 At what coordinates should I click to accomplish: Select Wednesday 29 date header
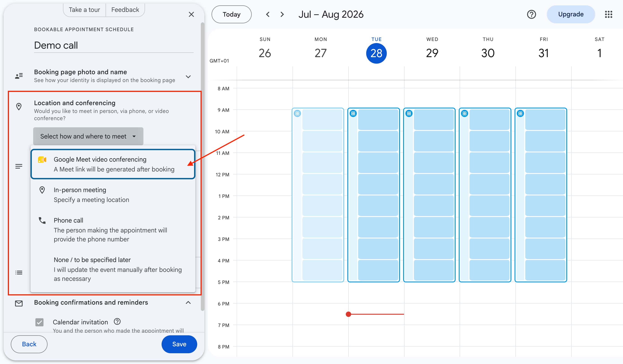point(432,53)
